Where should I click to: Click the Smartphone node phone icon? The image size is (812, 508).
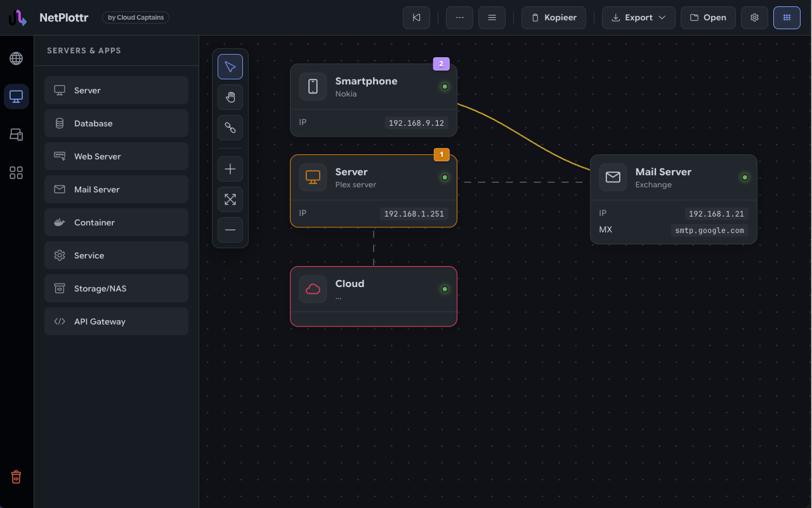pyautogui.click(x=313, y=86)
